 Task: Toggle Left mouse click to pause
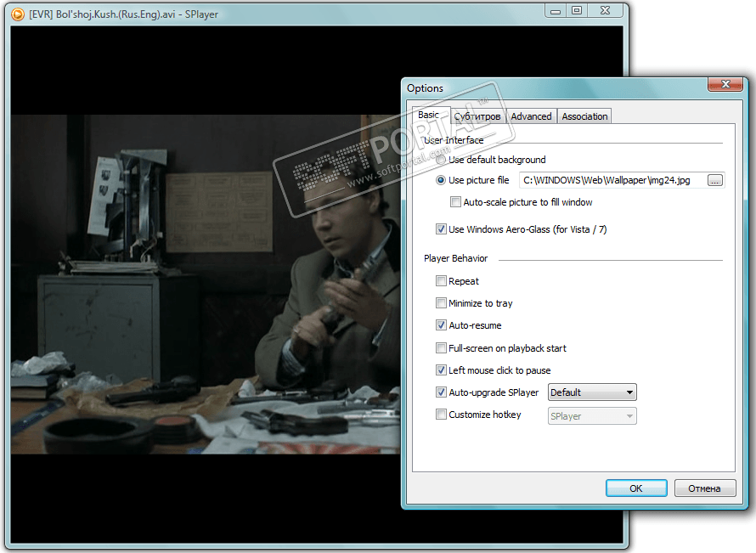coord(441,370)
